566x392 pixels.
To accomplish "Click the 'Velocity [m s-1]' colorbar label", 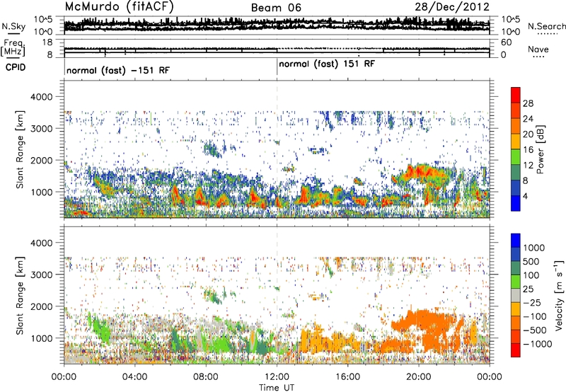I will click(559, 295).
